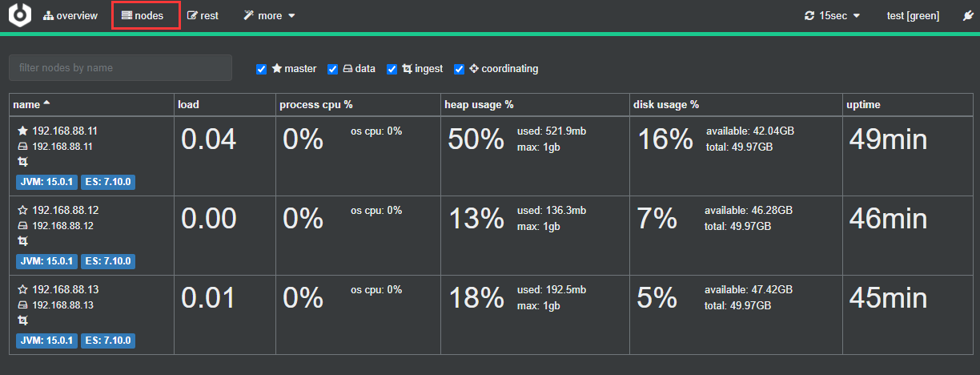Open the rest tab
This screenshot has height=375, width=980.
[203, 16]
